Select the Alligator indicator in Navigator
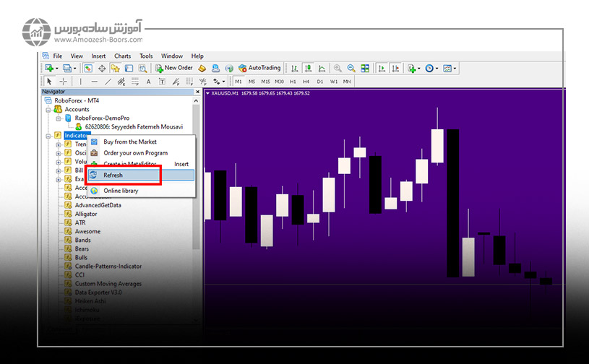The height and width of the screenshot is (364, 589). pos(86,214)
